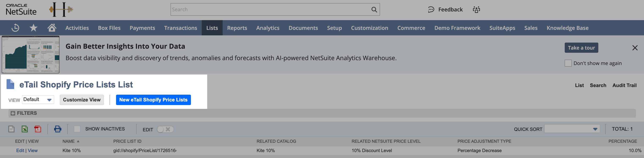Click New eTail Shopify Price Lists button
Viewport: 644px width, 158px height.
click(x=153, y=100)
